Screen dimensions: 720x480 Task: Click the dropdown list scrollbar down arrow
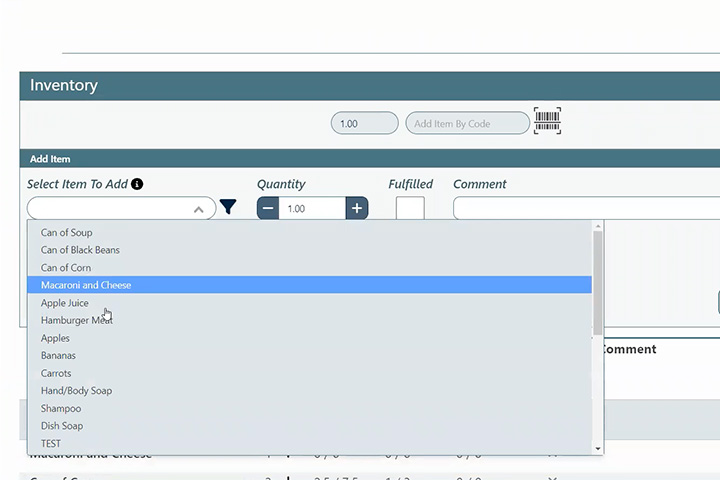point(598,448)
